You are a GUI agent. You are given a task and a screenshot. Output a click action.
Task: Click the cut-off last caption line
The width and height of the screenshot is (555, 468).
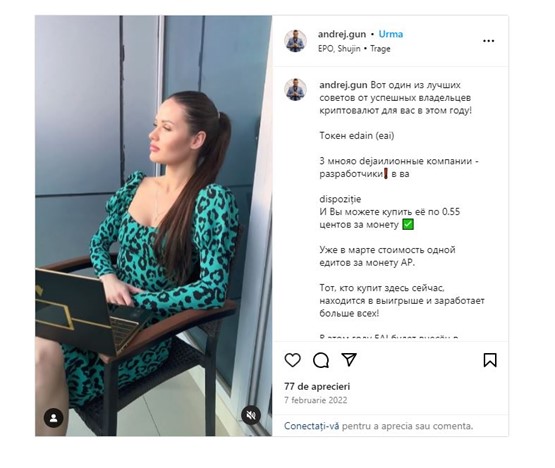(389, 337)
